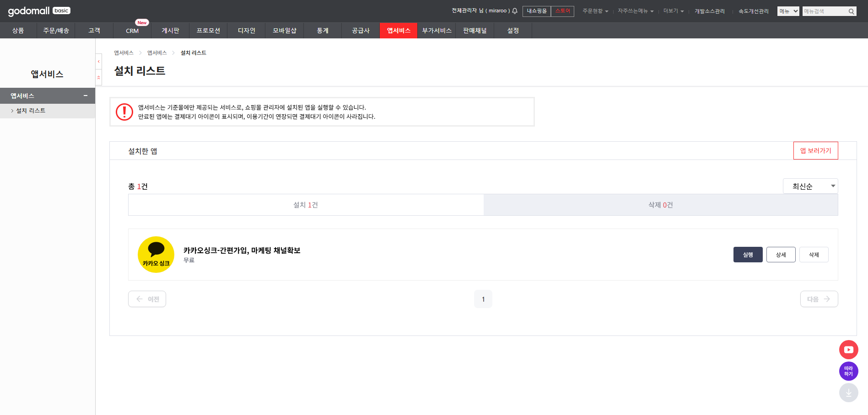Open the 최신순 sort dropdown
Viewport: 868px width, 415px height.
(x=810, y=186)
